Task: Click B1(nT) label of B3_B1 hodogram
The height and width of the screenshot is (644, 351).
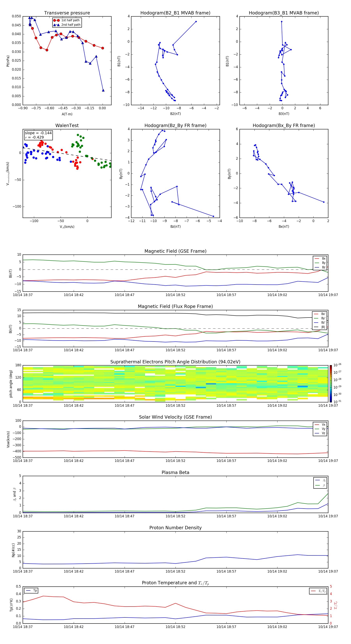Action: [x=227, y=61]
